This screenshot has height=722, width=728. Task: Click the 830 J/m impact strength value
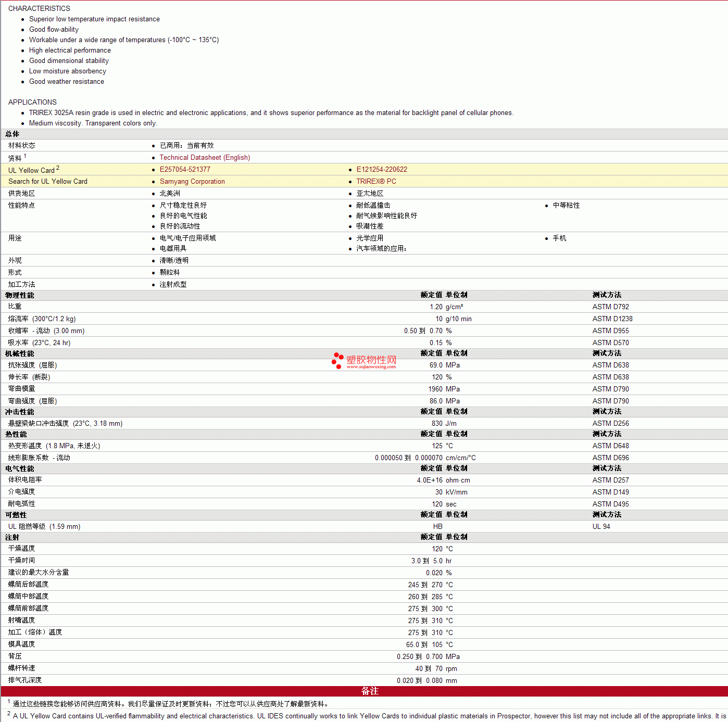point(444,424)
